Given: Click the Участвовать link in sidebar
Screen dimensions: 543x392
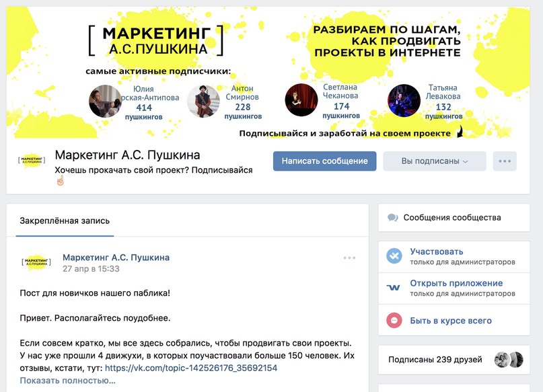Looking at the screenshot, I should 436,251.
